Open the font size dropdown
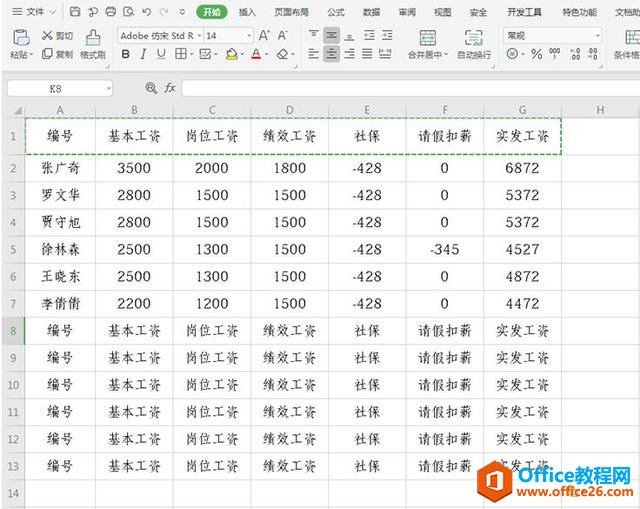The height and width of the screenshot is (509, 640). point(249,36)
